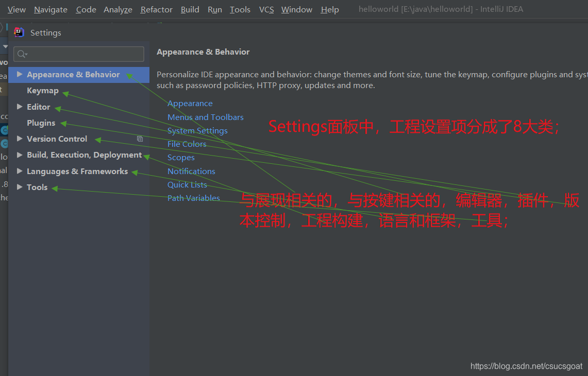
Task: Expand the Version Control category arrow
Action: pyautogui.click(x=20, y=139)
